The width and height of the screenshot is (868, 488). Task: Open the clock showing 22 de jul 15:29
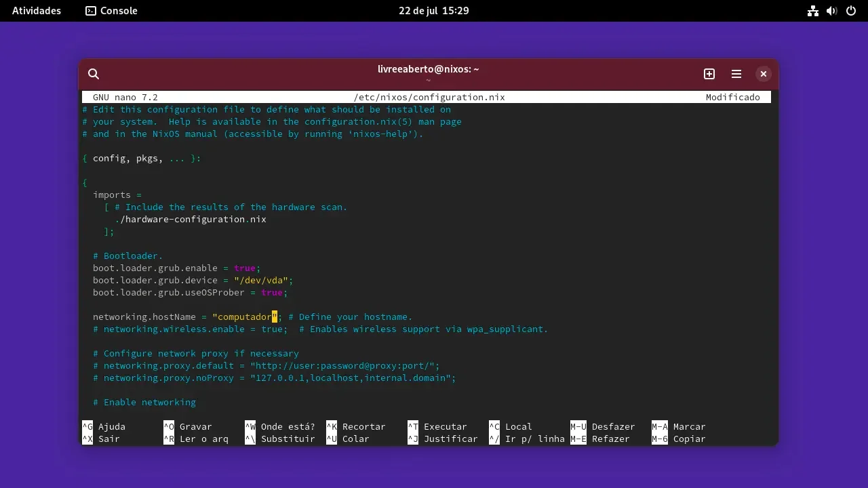click(x=434, y=11)
